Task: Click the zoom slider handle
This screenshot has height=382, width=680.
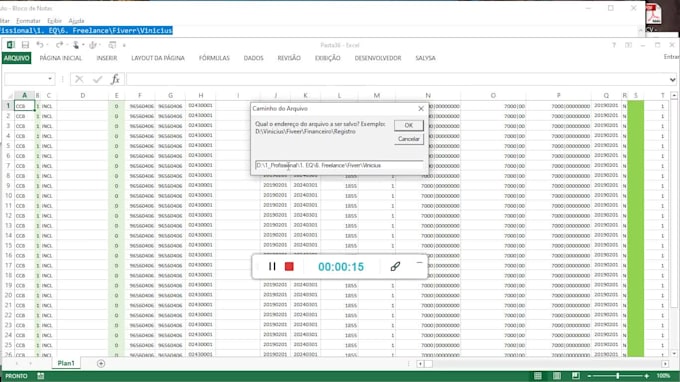Action: tap(618, 376)
